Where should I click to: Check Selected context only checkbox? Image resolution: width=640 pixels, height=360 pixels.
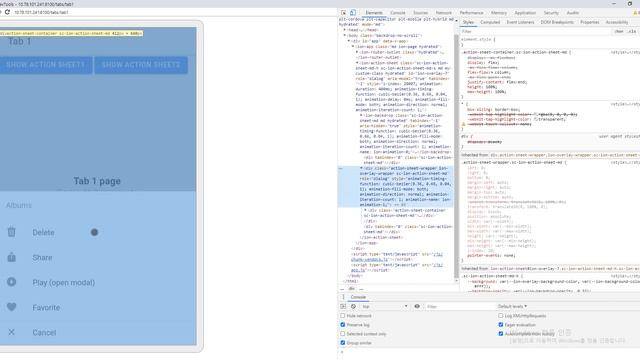[343, 333]
